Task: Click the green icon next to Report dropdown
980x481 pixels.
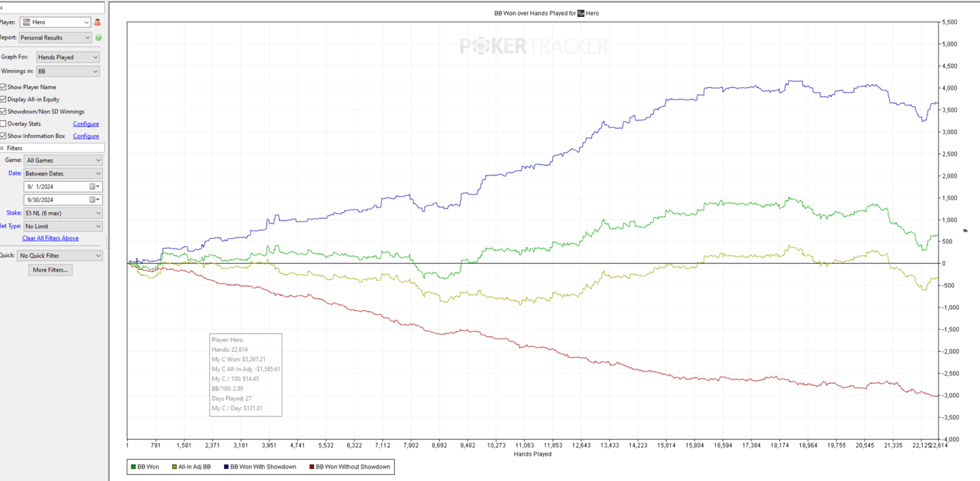Action: [x=99, y=38]
